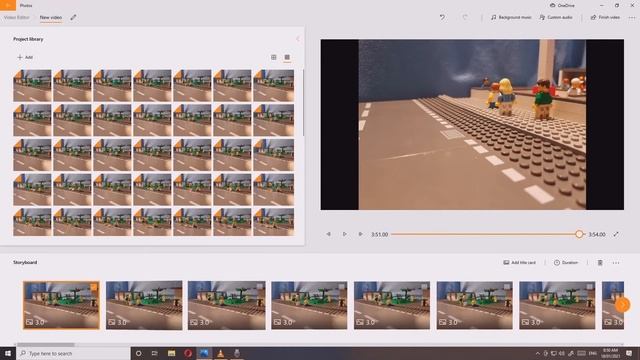Click the 3:51.00 current time label
The width and height of the screenshot is (640, 360).
(x=379, y=235)
